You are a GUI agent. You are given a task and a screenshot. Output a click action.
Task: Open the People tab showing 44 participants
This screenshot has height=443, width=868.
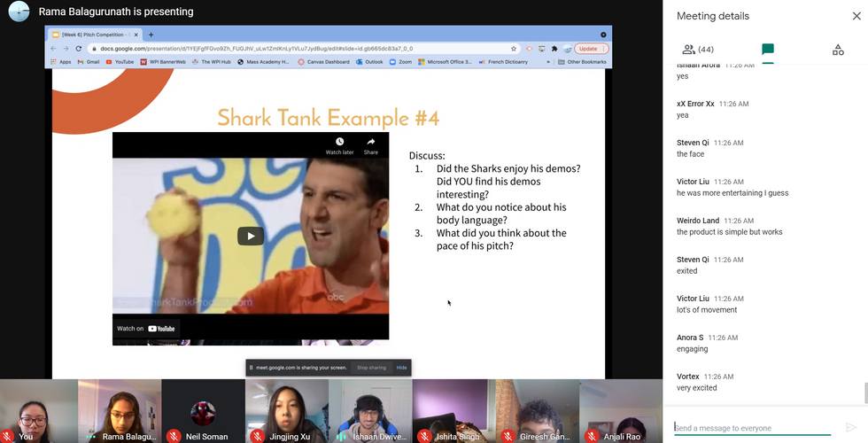(x=698, y=50)
